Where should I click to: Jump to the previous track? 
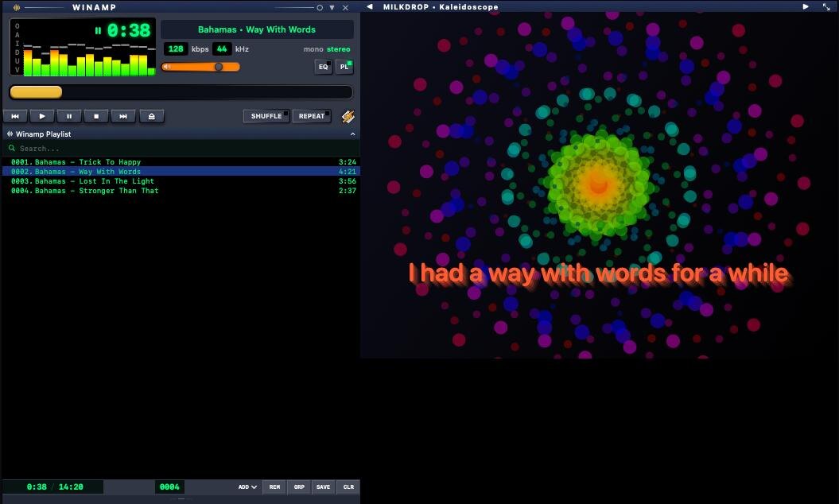[15, 116]
